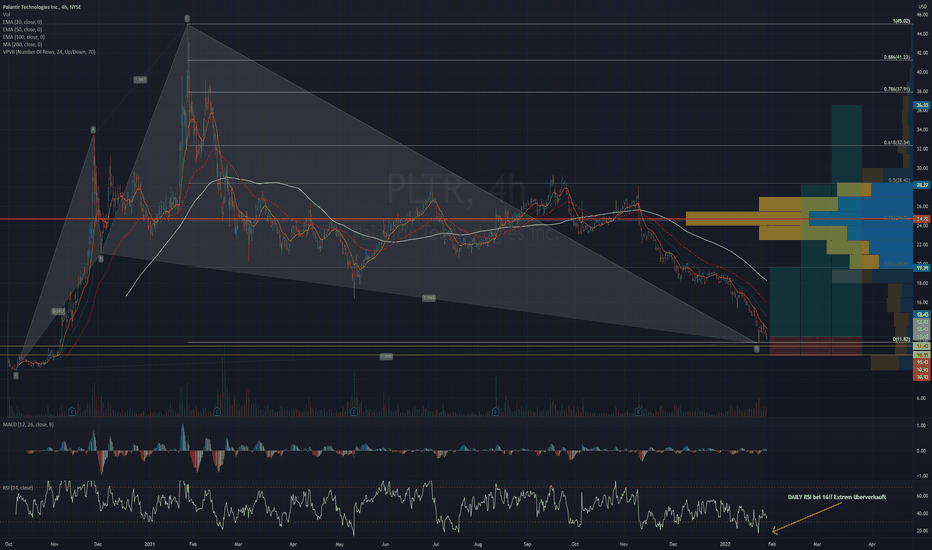The width and height of the screenshot is (932, 550).
Task: Click the 0.618(32.34) Fibonacci level label
Action: (x=897, y=143)
